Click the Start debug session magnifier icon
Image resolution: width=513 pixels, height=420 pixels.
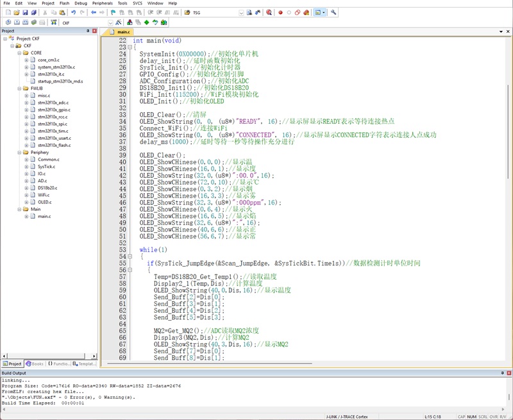click(x=269, y=12)
